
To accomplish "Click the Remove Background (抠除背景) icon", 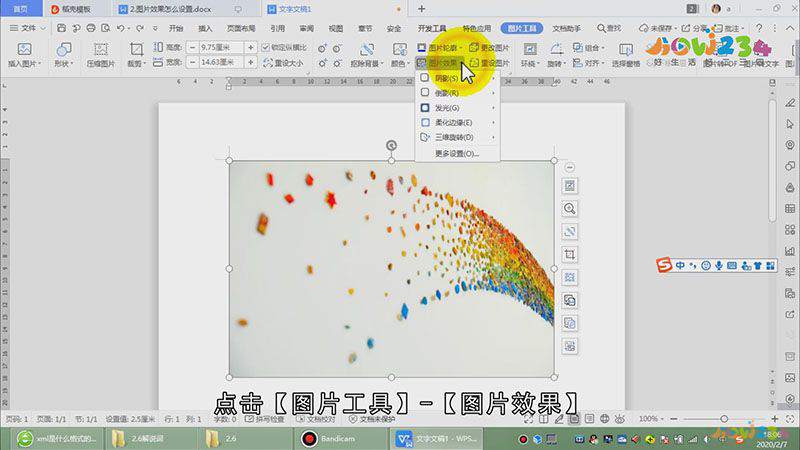I will click(365, 55).
